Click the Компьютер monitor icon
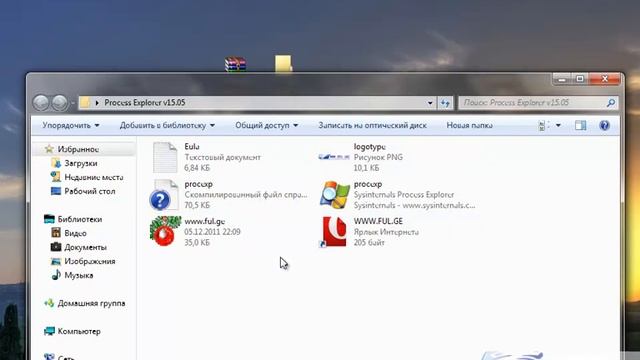The height and width of the screenshot is (360, 640). (x=49, y=331)
